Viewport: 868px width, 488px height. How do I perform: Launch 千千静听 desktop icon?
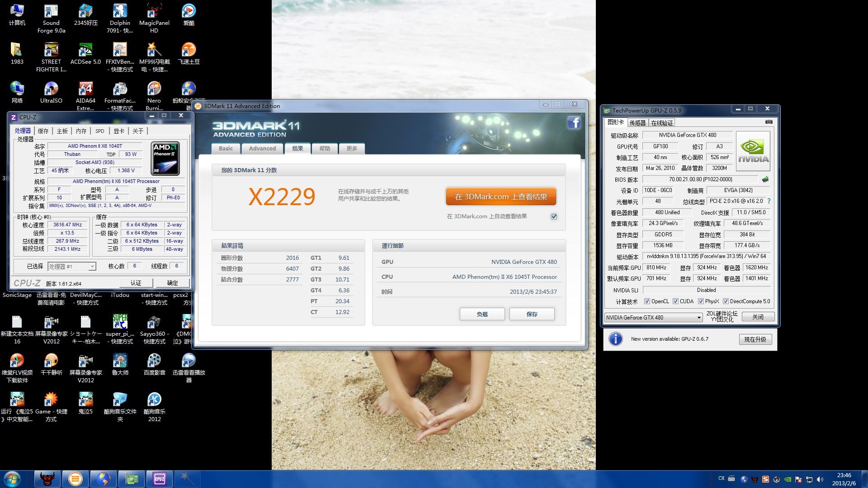51,365
